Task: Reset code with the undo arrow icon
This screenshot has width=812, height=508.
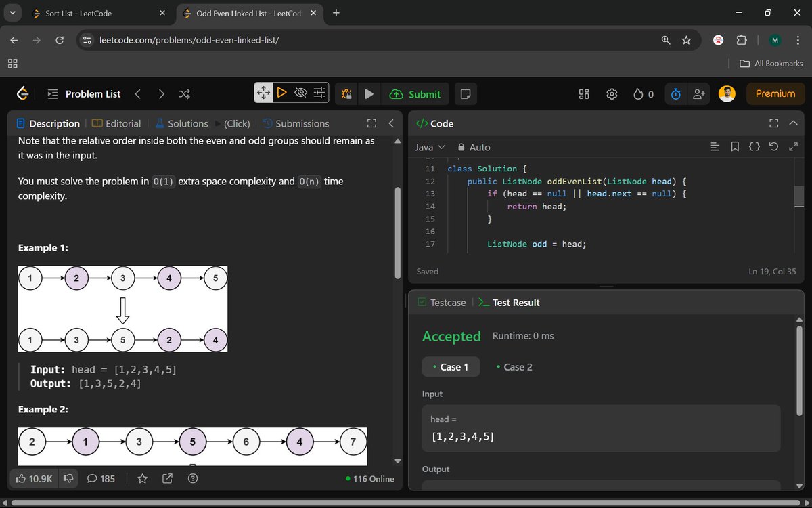Action: click(774, 147)
